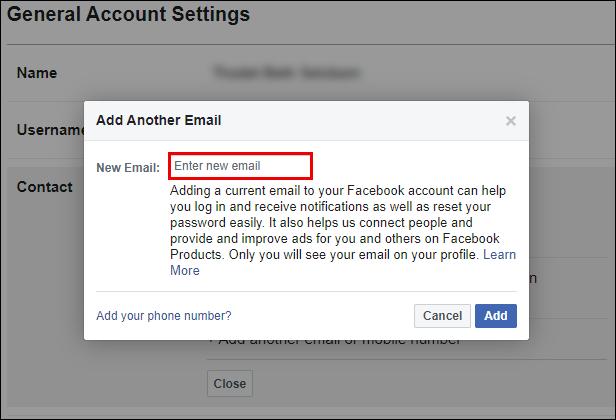
Task: Select the Name settings row
Action: [37, 73]
